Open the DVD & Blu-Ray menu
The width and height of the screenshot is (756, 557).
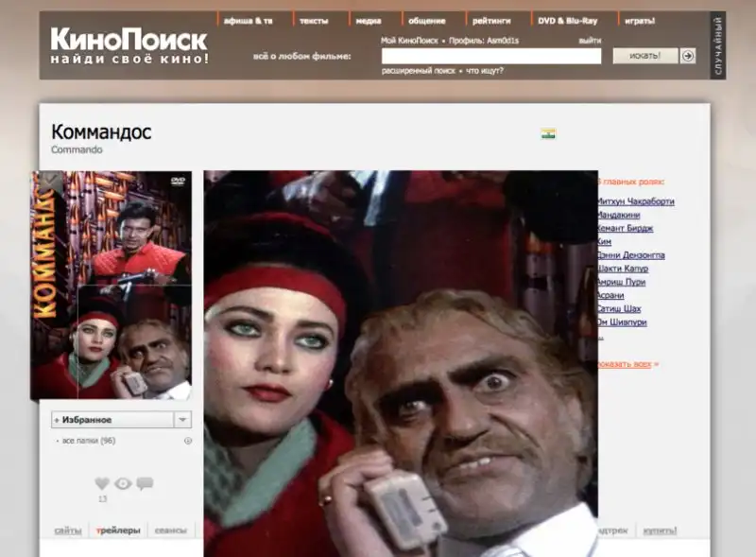coord(567,20)
